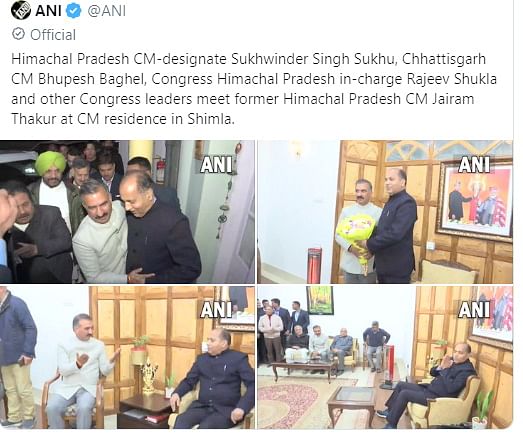Click the framed painting in top-right photo
Screen dimensions: 523x435
pos(475,199)
